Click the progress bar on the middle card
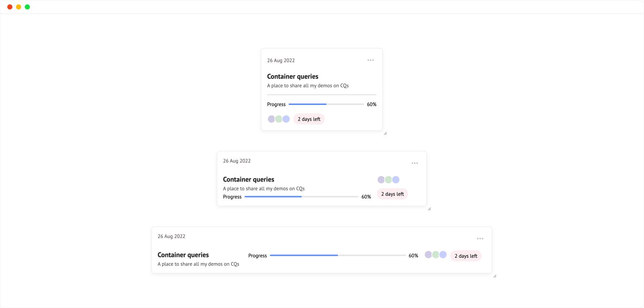The width and height of the screenshot is (644, 308). point(301,197)
